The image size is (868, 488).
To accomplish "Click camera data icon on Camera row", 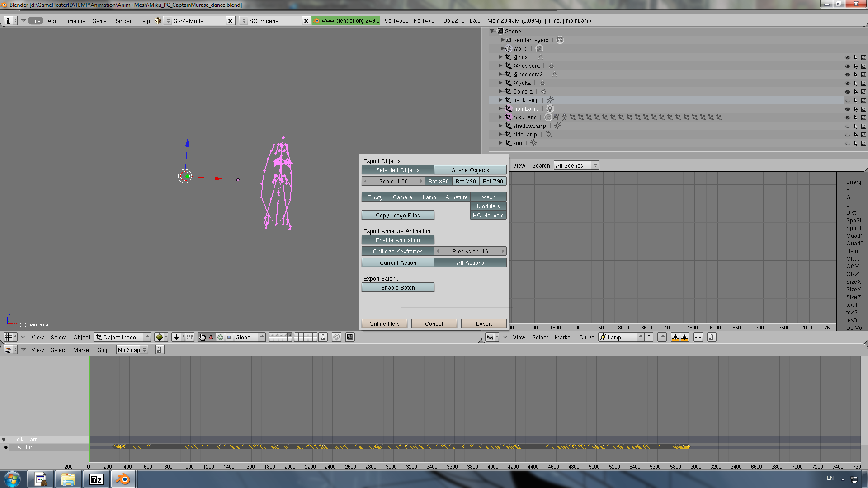I will (x=544, y=92).
